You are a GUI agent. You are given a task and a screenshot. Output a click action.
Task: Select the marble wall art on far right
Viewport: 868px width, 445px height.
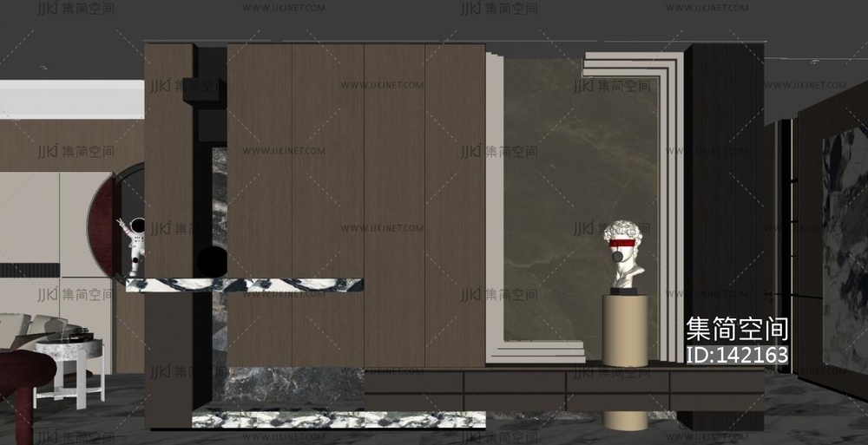point(844,252)
